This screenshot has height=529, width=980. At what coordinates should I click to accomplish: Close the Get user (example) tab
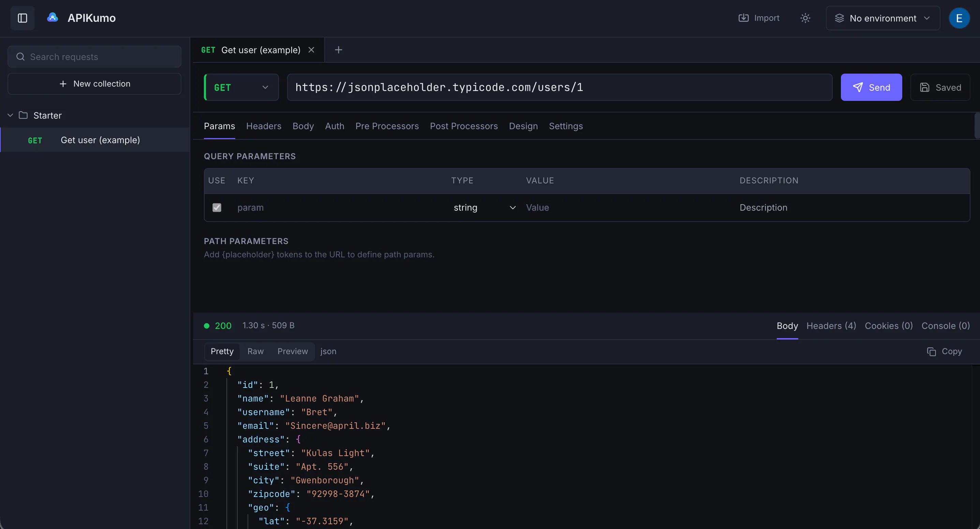tap(311, 50)
